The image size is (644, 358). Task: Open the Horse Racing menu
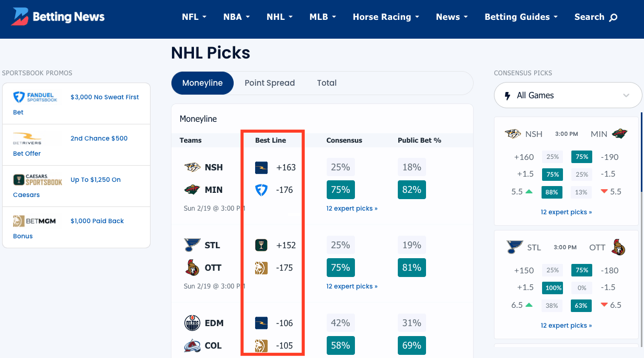386,17
